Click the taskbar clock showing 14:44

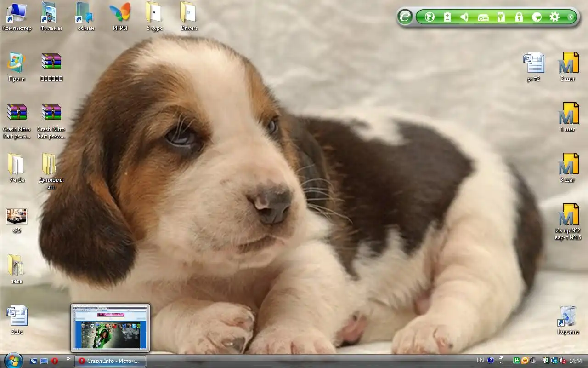point(576,361)
